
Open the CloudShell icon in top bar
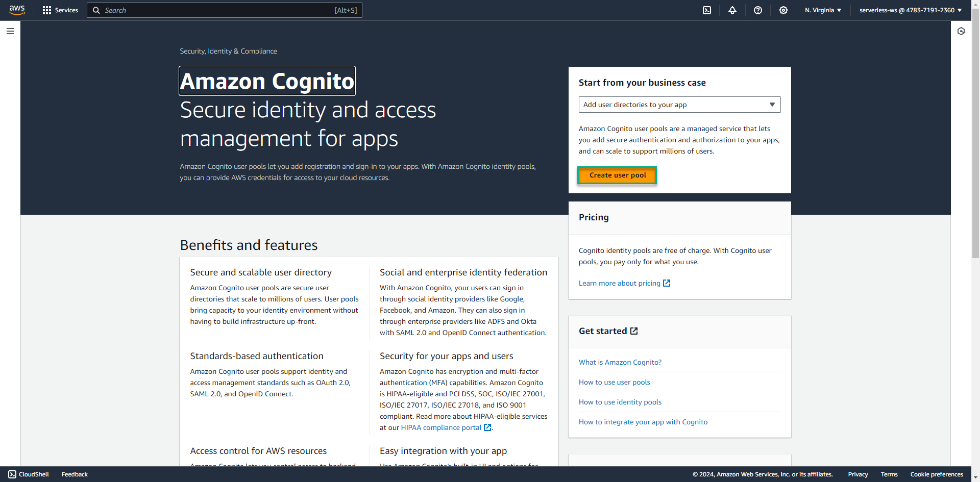pos(707,10)
